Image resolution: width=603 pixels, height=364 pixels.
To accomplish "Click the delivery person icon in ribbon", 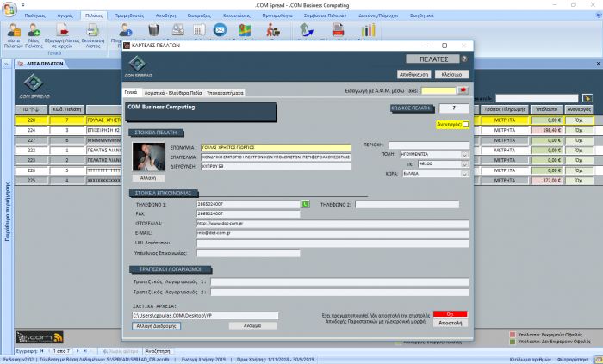I will pos(273,30).
